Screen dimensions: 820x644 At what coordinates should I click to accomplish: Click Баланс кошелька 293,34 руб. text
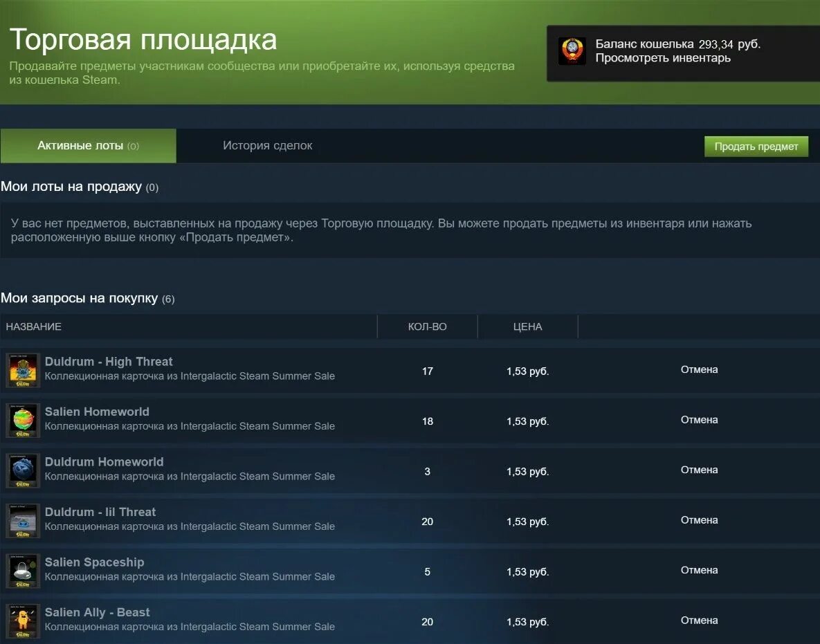click(x=677, y=44)
